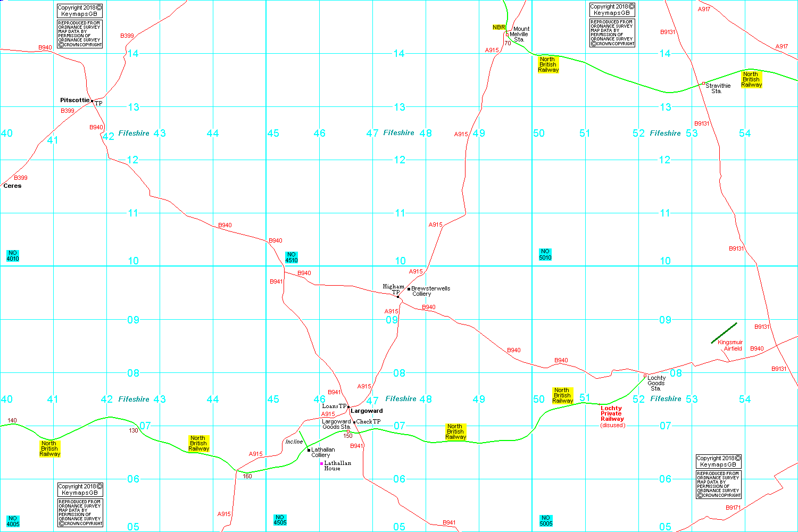798x532 pixels.
Task: Click the Ceres place name
Action: pos(12,186)
